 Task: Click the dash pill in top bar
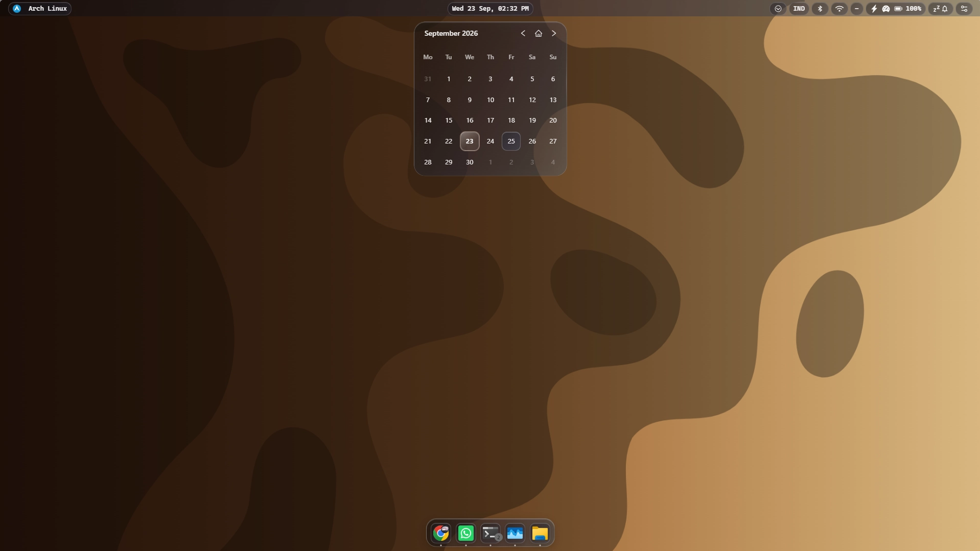857,9
